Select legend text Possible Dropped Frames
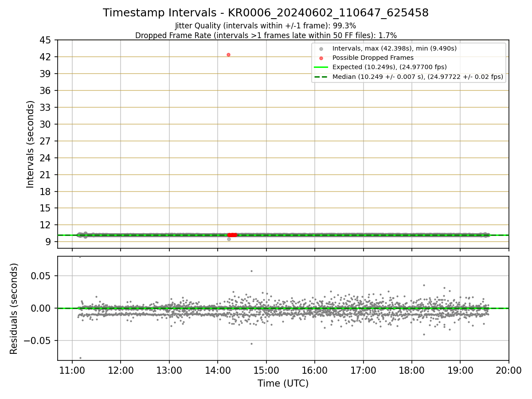The height and width of the screenshot is (399, 532). click(x=373, y=58)
